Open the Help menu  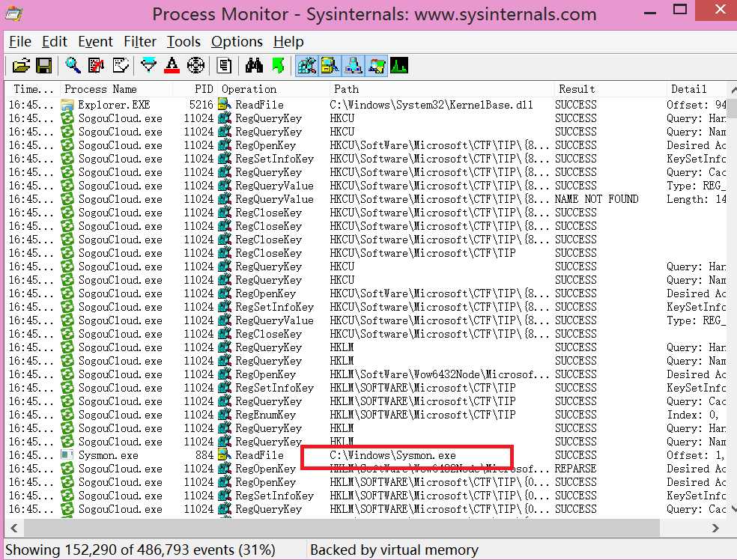(288, 42)
